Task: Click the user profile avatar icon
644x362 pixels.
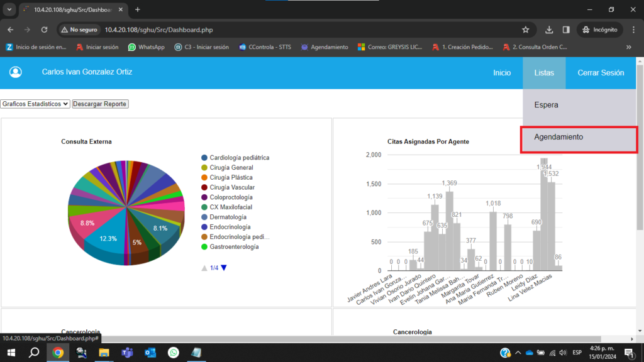Action: pos(16,72)
